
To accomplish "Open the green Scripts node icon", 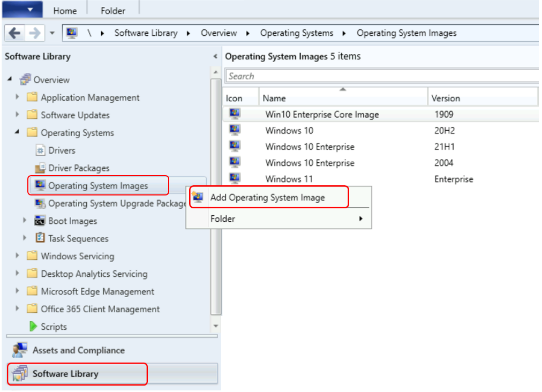I will coord(33,326).
